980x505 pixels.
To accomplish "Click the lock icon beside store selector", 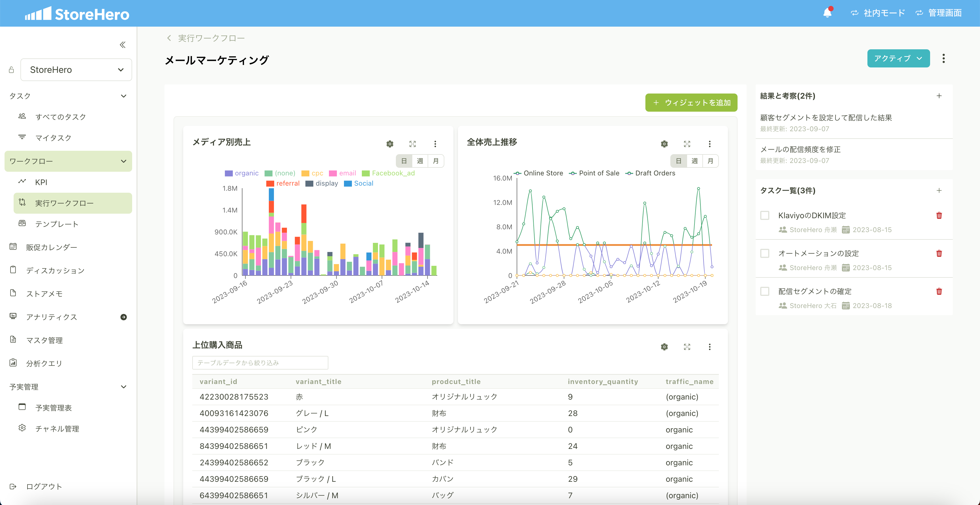I will click(11, 70).
